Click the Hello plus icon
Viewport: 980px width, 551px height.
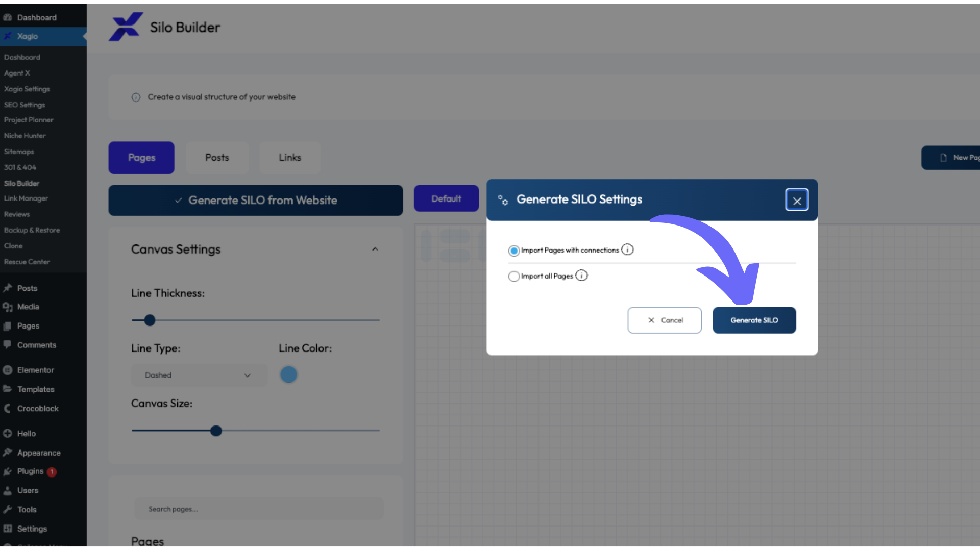point(8,434)
